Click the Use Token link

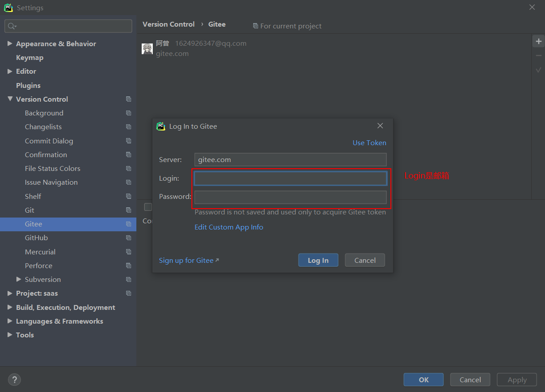(x=370, y=143)
